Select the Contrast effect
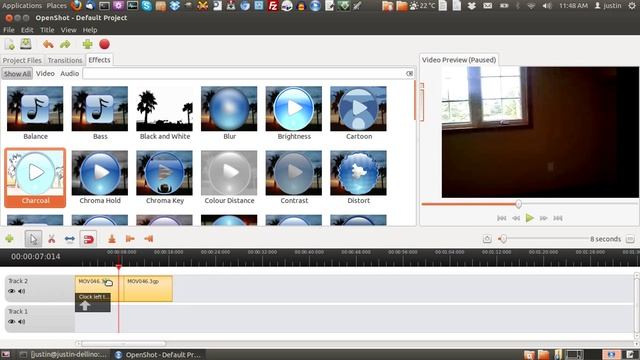Image resolution: width=640 pixels, height=360 pixels. click(x=294, y=178)
